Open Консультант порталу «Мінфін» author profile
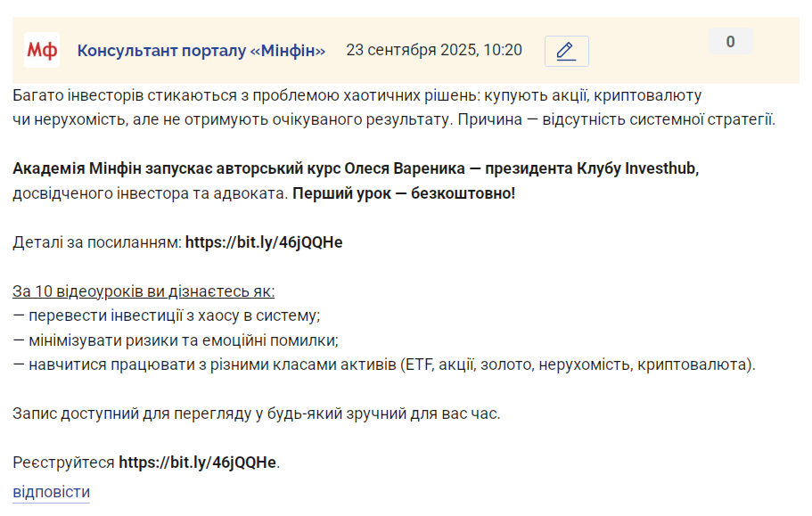Screen dimensions: 812x516 [201, 50]
